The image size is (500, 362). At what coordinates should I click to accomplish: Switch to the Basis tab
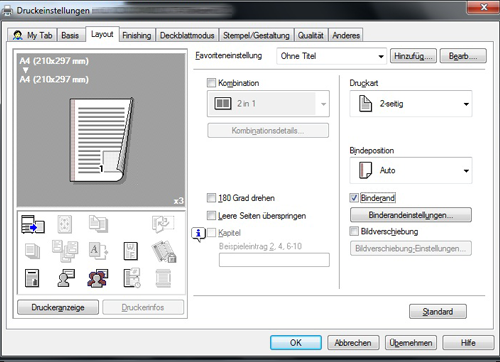coord(70,35)
